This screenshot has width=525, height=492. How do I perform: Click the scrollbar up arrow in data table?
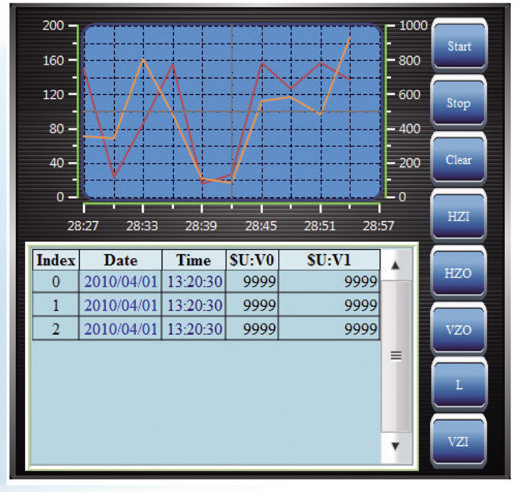click(396, 265)
